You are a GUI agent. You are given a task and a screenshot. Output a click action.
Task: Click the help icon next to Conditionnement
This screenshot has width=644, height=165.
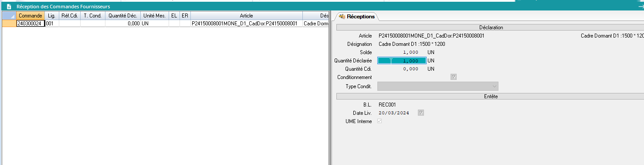(453, 77)
